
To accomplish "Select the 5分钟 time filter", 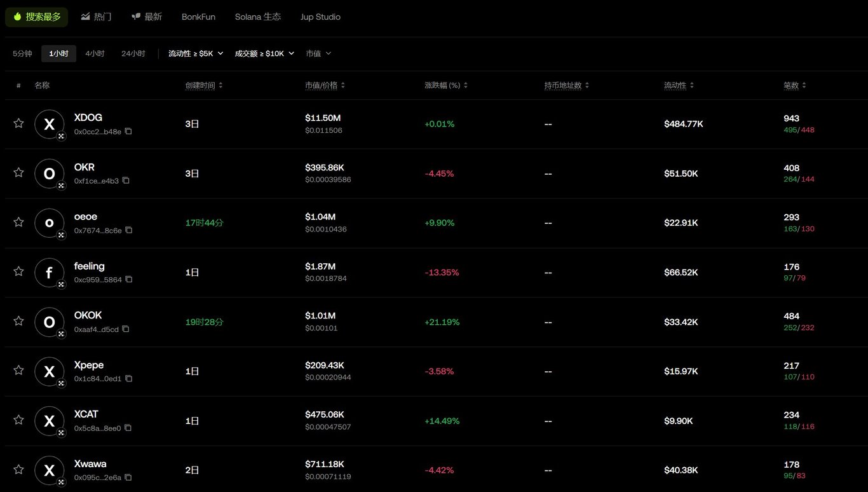I will point(22,53).
